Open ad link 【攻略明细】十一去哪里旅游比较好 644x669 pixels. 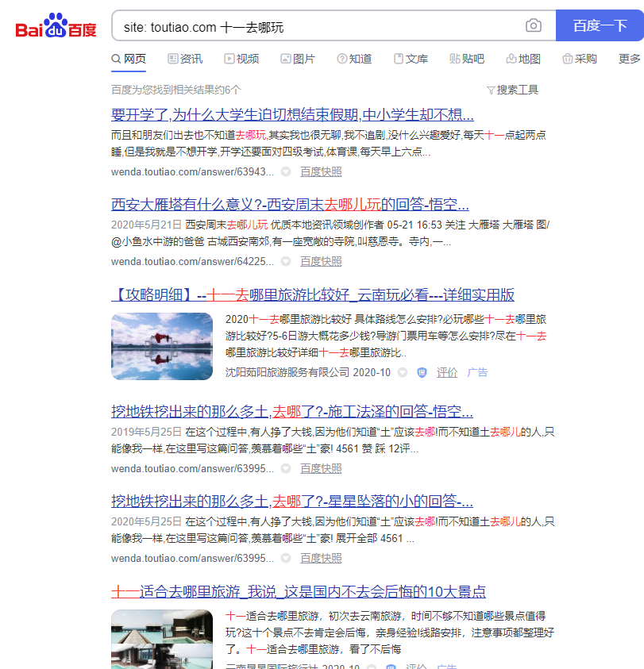pyautogui.click(x=313, y=295)
